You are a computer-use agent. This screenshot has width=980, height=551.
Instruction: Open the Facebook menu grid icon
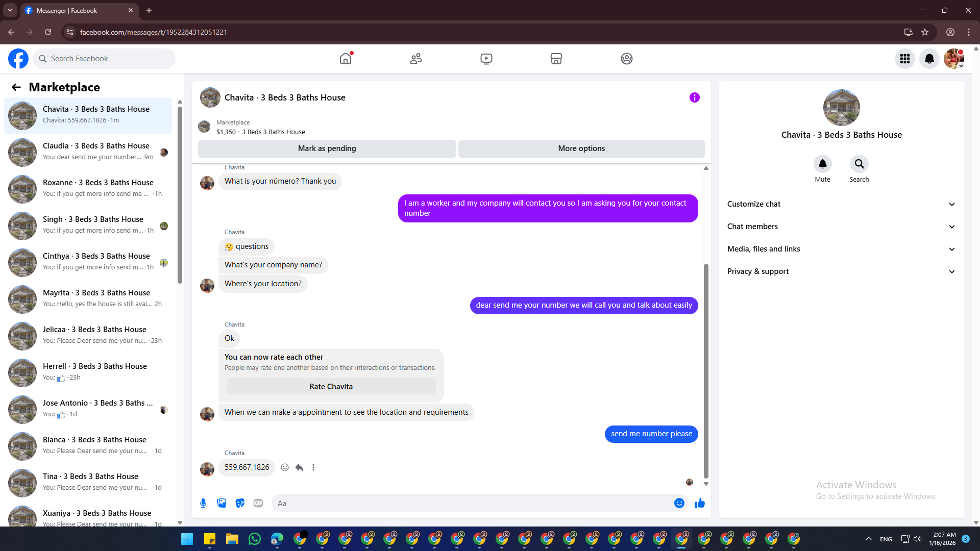pyautogui.click(x=904, y=59)
